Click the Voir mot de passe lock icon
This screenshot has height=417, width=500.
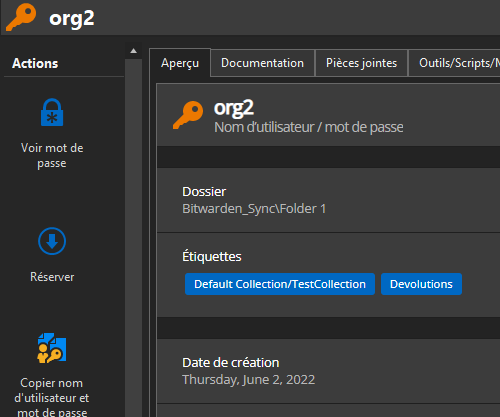point(52,112)
